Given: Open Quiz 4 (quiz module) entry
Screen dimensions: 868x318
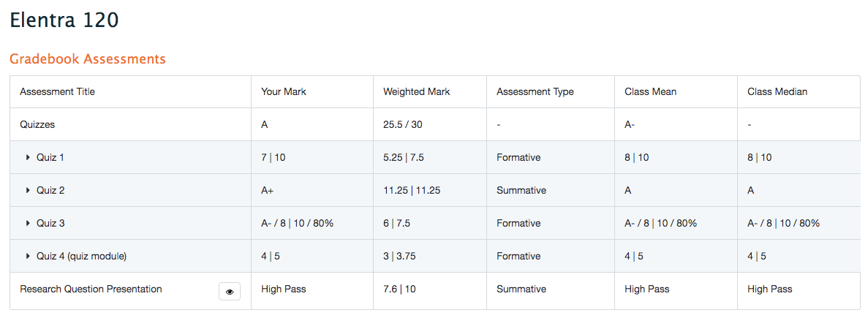Looking at the screenshot, I should point(81,256).
